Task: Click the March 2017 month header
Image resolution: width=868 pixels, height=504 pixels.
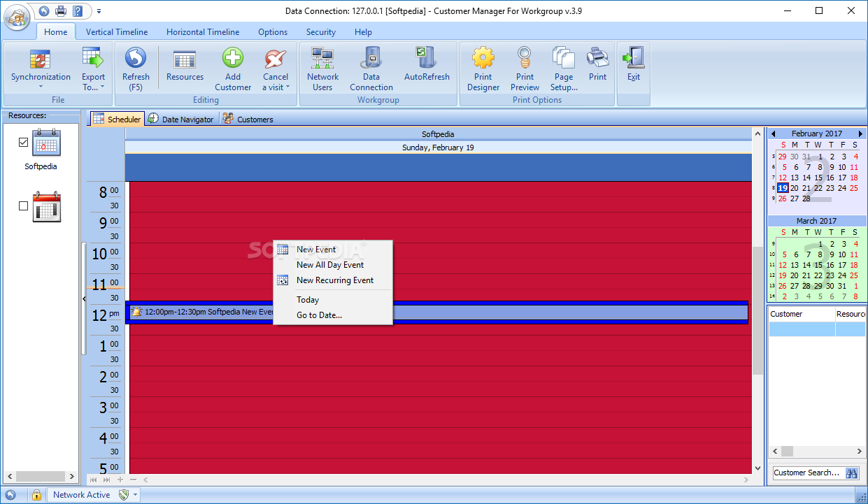Action: (x=816, y=221)
